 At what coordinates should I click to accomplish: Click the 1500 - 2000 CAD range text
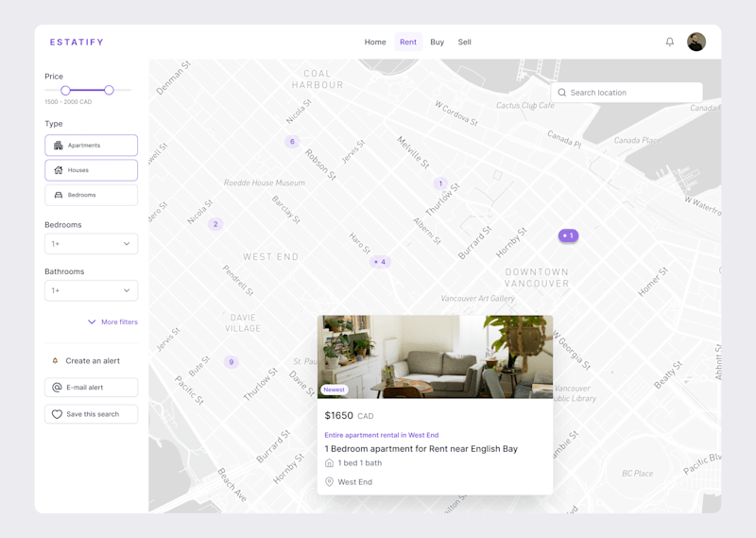(68, 102)
